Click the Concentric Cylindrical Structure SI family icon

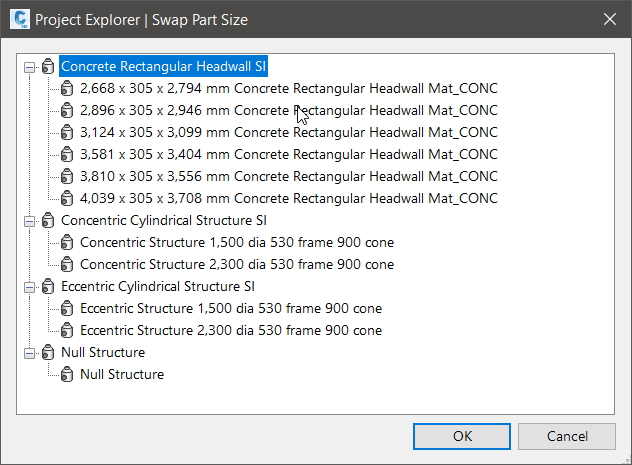[x=48, y=221]
